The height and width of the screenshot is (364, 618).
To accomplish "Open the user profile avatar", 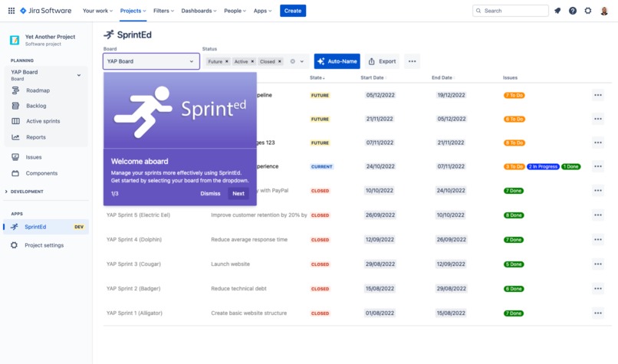I will click(x=604, y=11).
